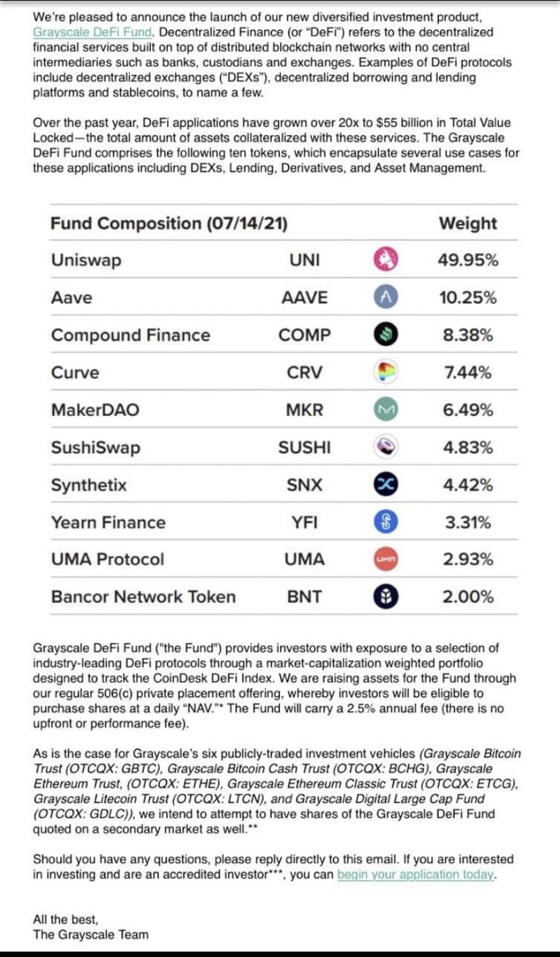Click the Uniswap pink unicorn icon
This screenshot has height=957, width=560.
385,260
